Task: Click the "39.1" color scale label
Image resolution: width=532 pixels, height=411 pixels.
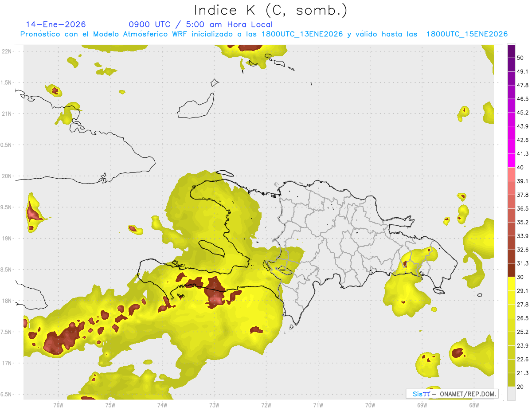Action: tap(523, 181)
